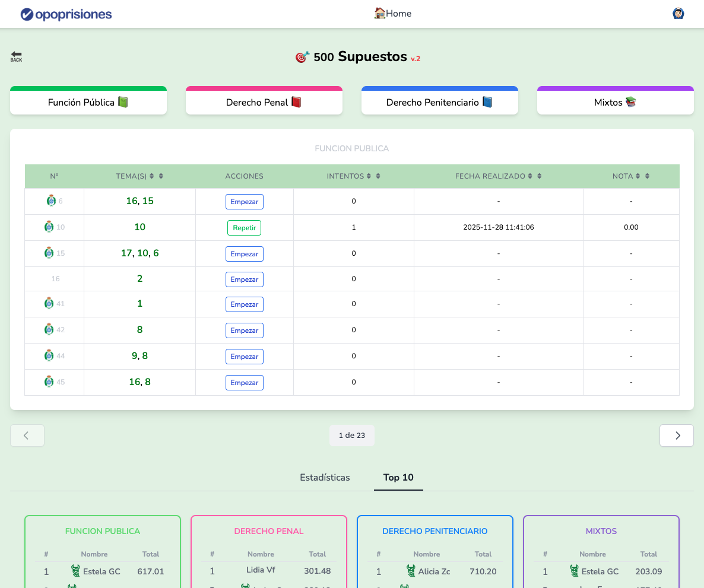704x588 pixels.
Task: Switch to the Estadísticas tab
Action: click(325, 478)
